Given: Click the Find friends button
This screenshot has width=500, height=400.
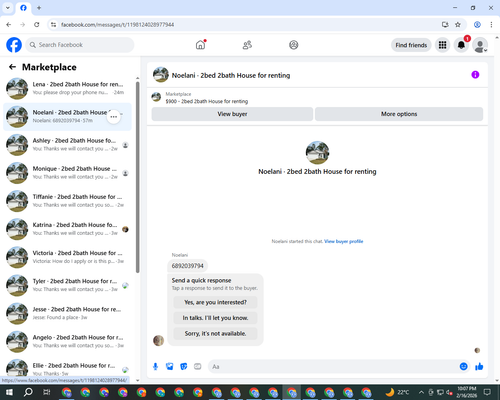Looking at the screenshot, I should click(411, 45).
